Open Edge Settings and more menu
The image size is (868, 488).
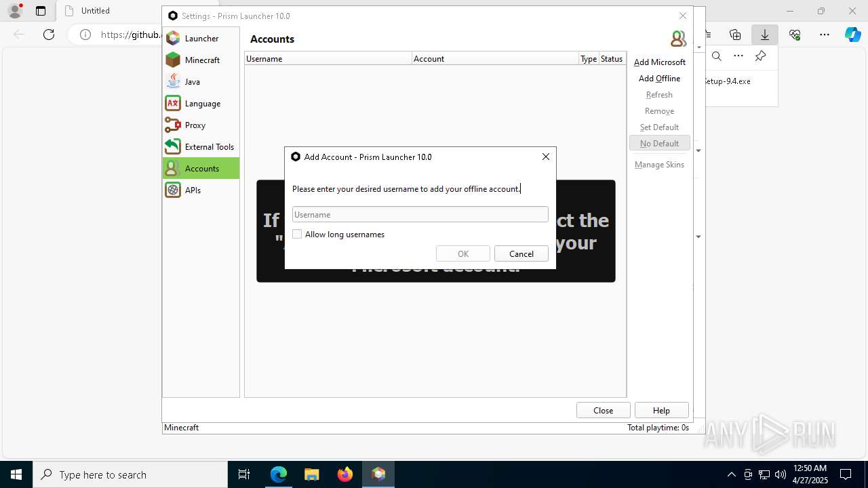pyautogui.click(x=825, y=35)
